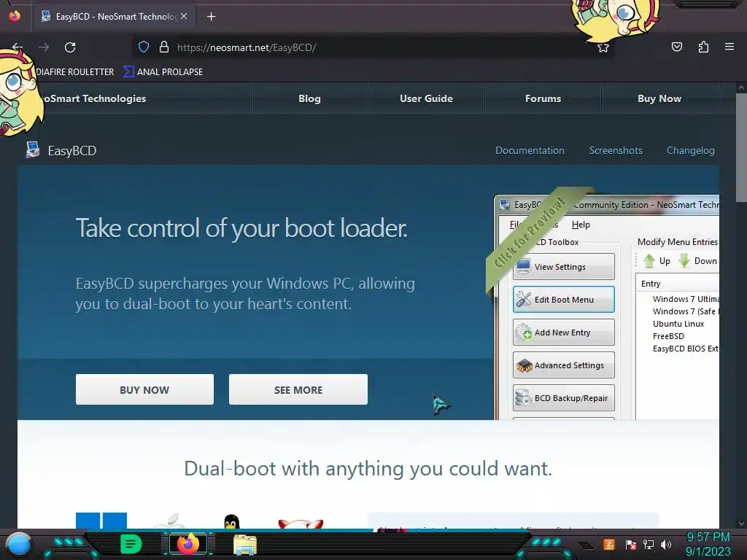Open the Blog nav item
Viewport: 747px width, 560px height.
coord(309,98)
